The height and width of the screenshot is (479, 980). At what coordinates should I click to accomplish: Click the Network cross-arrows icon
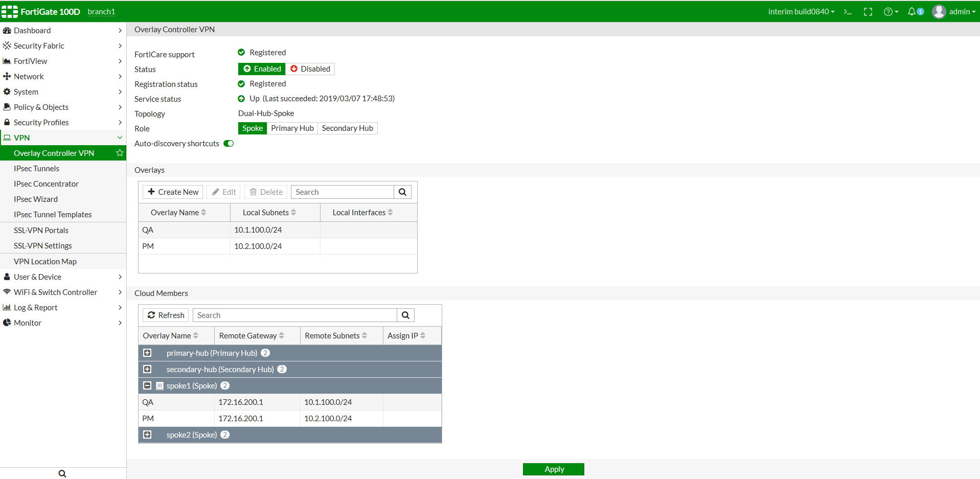(x=7, y=76)
